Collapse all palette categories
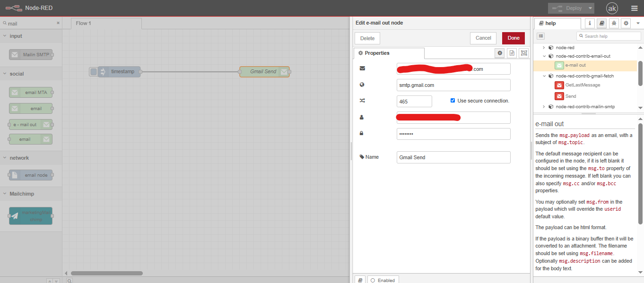This screenshot has width=644, height=283. (x=49, y=281)
